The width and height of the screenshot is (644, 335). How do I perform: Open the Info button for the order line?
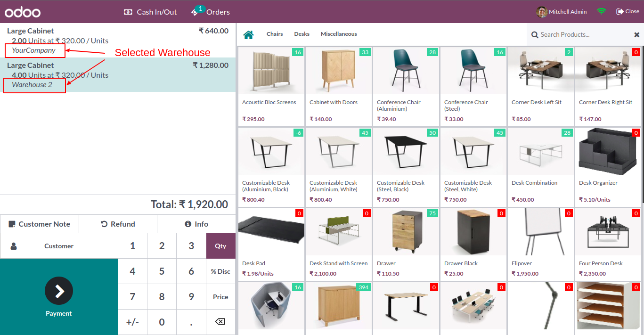[196, 224]
